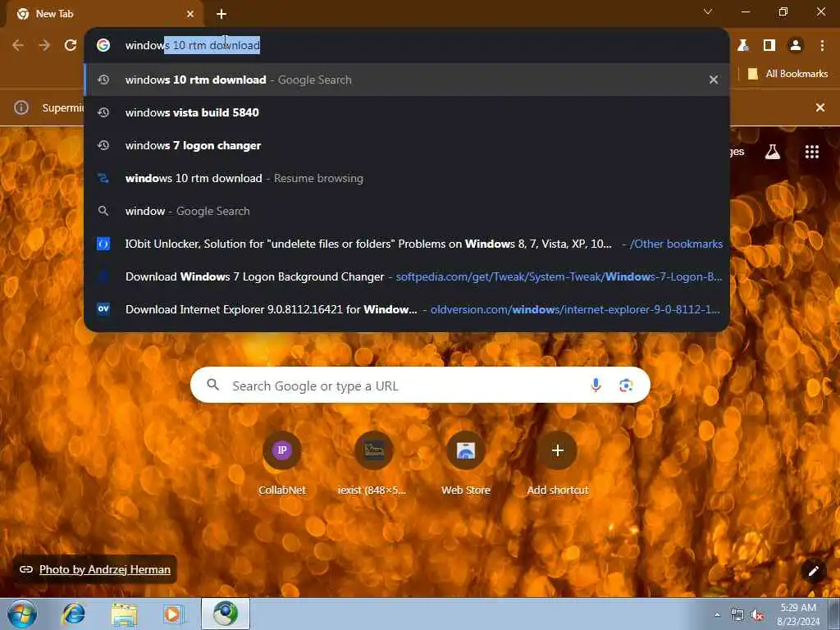
Task: Open Download Internet Explorer 9.0.8112.16421 suggestion
Action: pyautogui.click(x=407, y=309)
